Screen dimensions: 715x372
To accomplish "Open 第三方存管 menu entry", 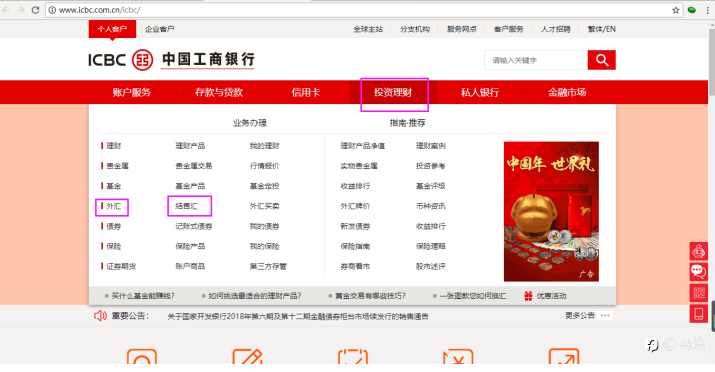I will pyautogui.click(x=268, y=266).
